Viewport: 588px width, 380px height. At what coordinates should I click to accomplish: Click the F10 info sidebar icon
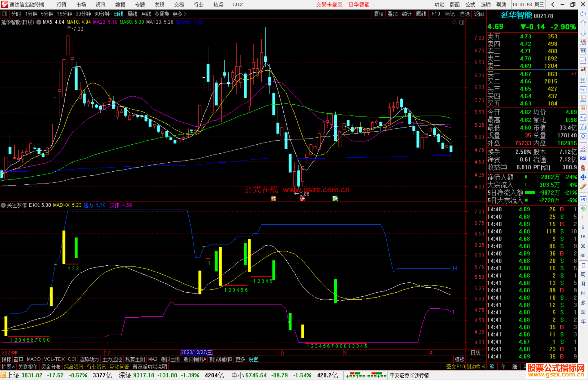[x=583, y=89]
